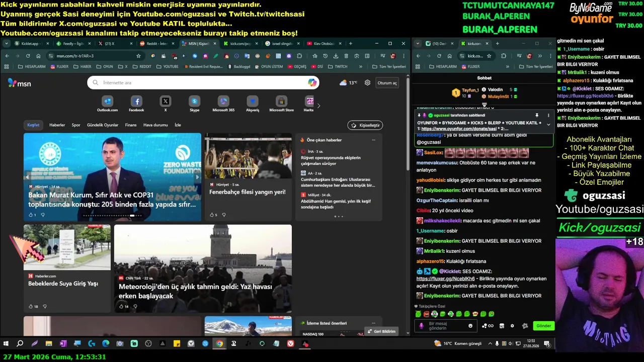Open the Skype shortcut tile
The height and width of the screenshot is (362, 644).
(194, 104)
